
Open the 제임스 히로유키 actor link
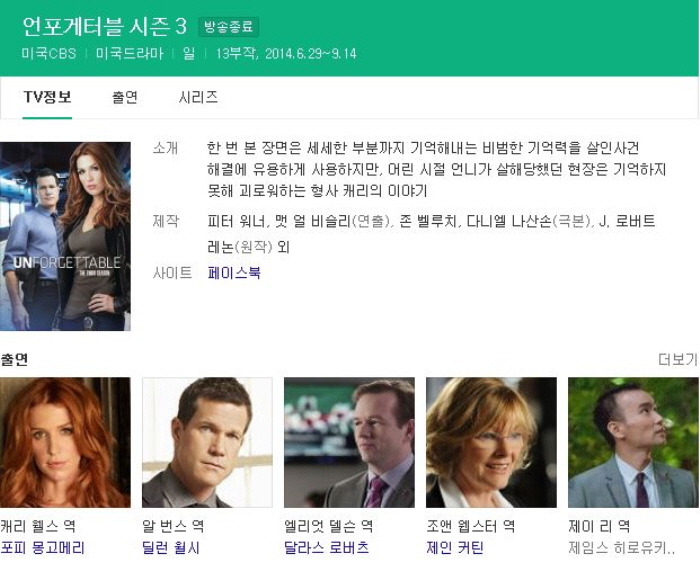tap(620, 547)
